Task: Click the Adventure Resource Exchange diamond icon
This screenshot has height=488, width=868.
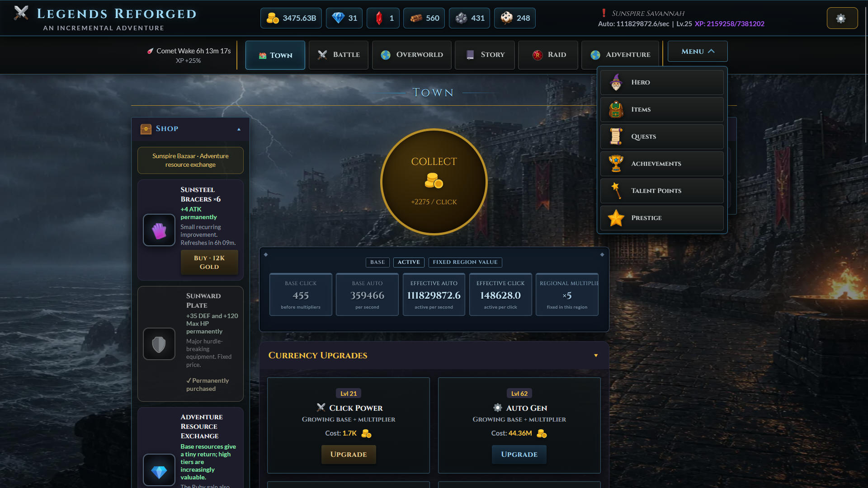Action: point(159,470)
